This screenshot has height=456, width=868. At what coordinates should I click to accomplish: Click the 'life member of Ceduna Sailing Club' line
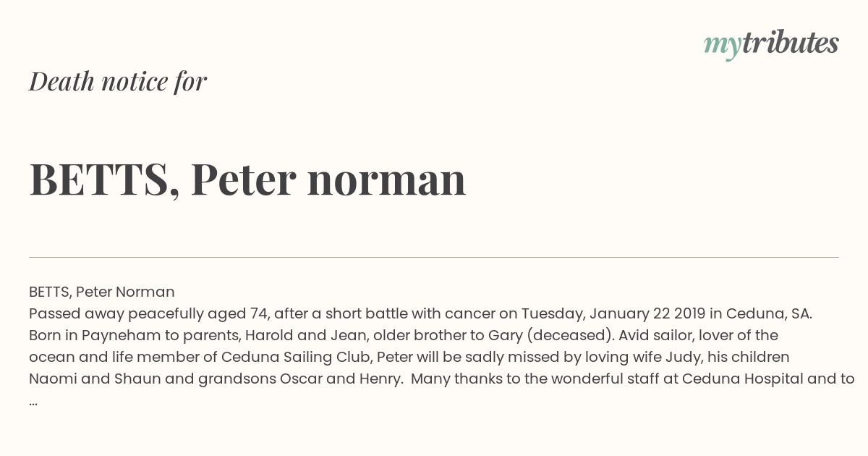pyautogui.click(x=409, y=357)
